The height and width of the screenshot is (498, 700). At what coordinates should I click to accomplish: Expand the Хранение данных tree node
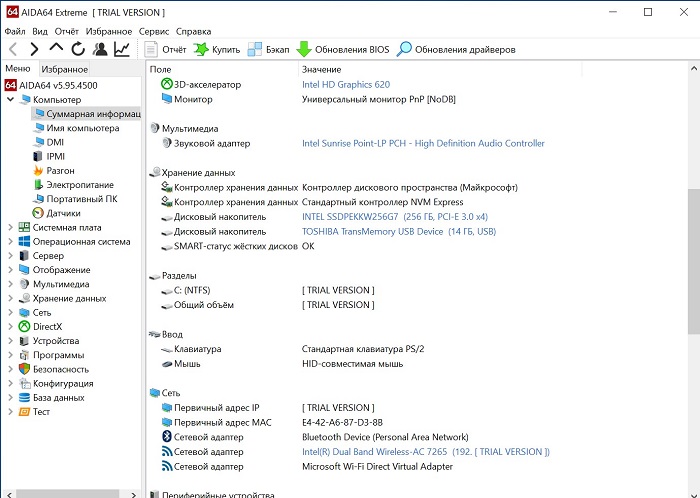coord(10,298)
